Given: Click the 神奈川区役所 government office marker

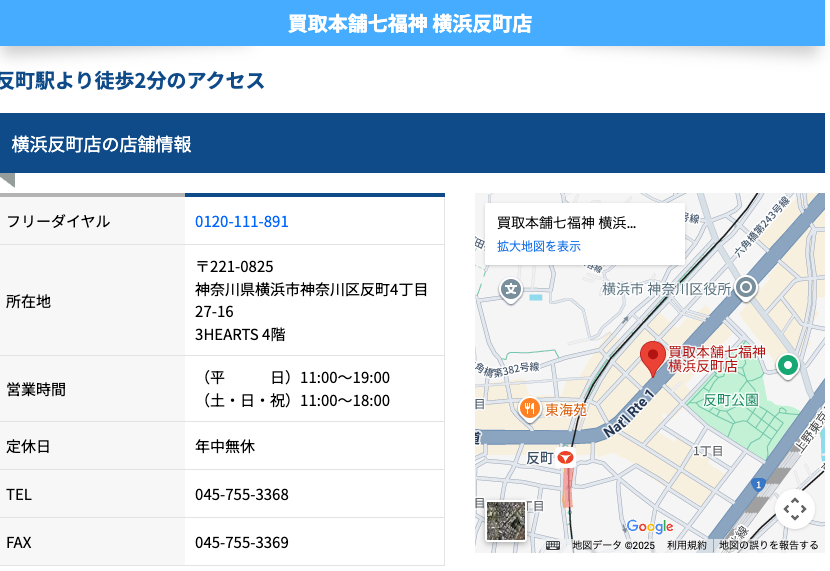Looking at the screenshot, I should click(746, 288).
